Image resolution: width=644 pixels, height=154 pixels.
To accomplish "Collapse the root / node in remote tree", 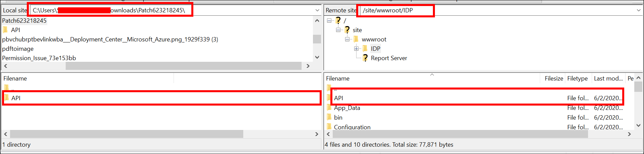I will 329,21.
